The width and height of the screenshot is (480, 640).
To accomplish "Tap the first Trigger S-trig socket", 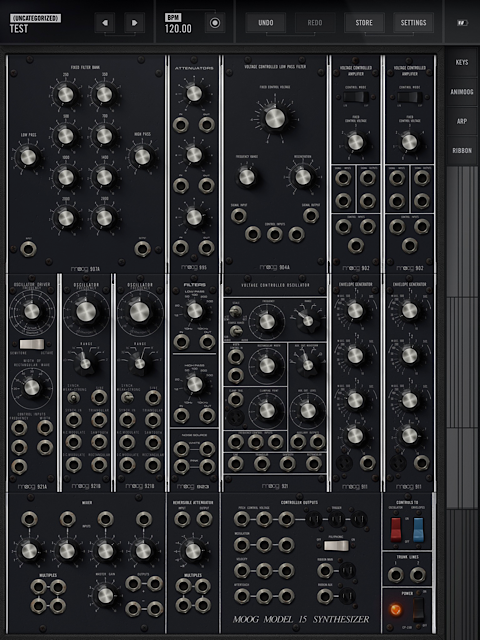I will 313,519.
